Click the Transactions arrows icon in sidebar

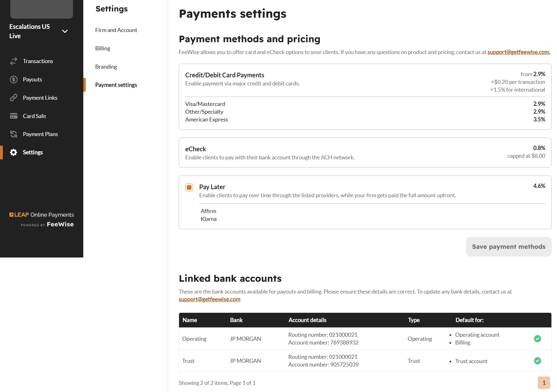(x=14, y=61)
